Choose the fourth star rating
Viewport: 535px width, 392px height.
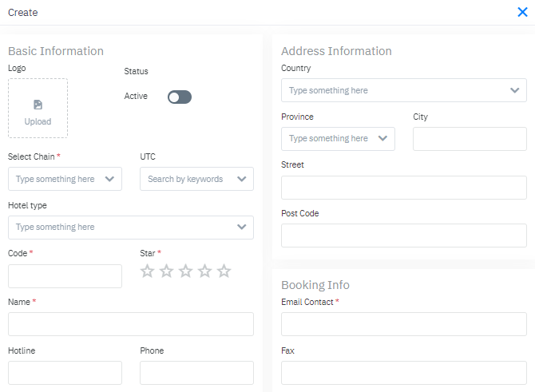204,271
